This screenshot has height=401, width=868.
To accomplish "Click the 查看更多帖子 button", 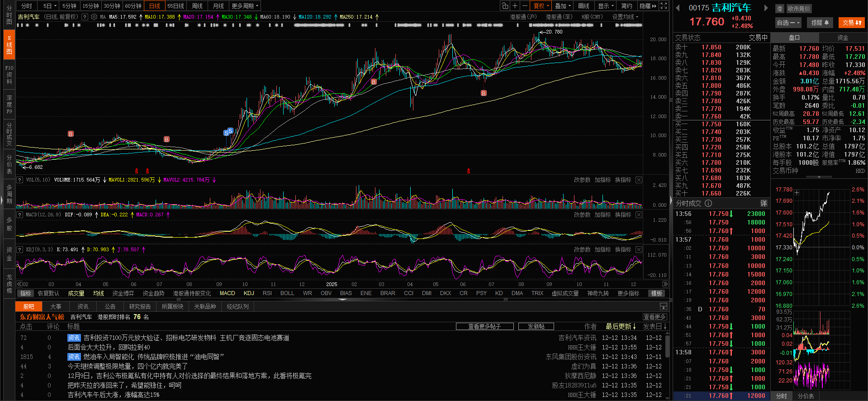I will click(x=484, y=326).
